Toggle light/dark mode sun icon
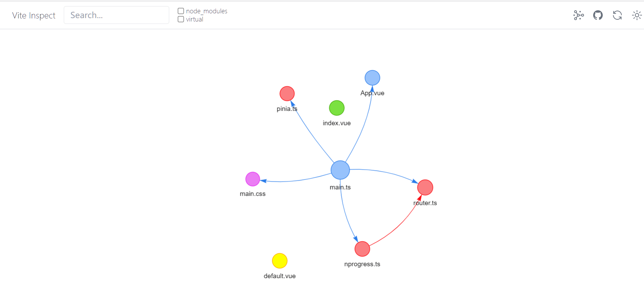This screenshot has height=284, width=644. (x=636, y=15)
